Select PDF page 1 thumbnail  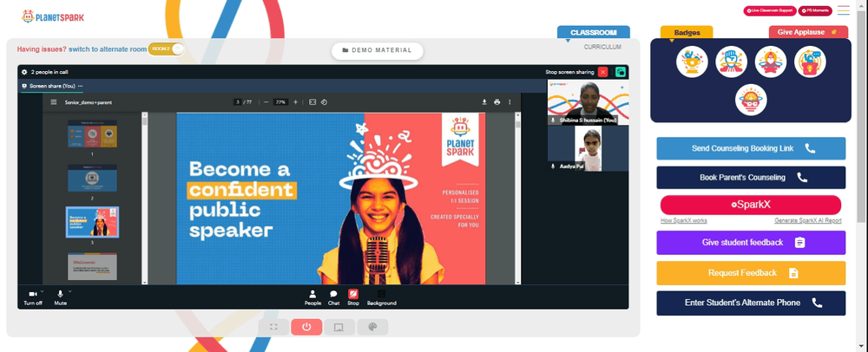(x=93, y=134)
